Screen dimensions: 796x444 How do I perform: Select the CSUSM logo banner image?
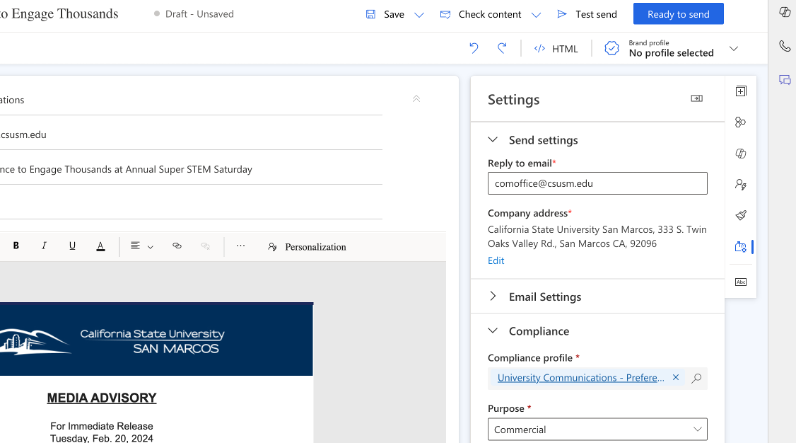pyautogui.click(x=156, y=339)
